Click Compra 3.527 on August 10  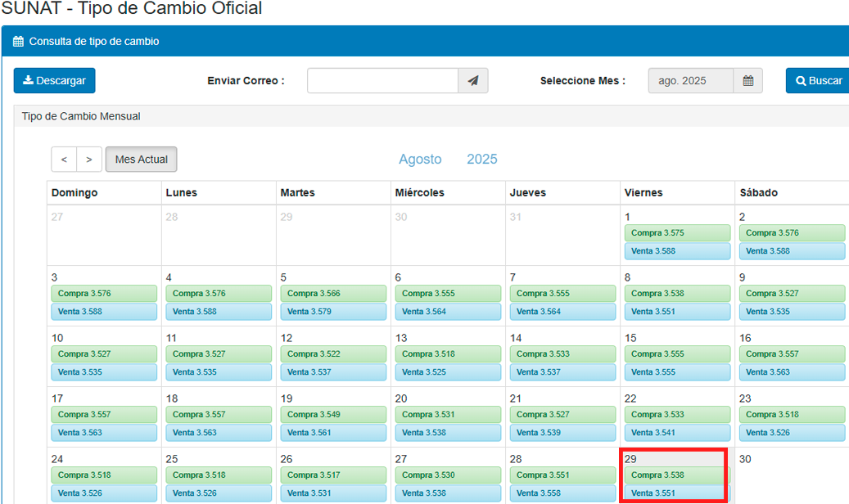click(104, 354)
